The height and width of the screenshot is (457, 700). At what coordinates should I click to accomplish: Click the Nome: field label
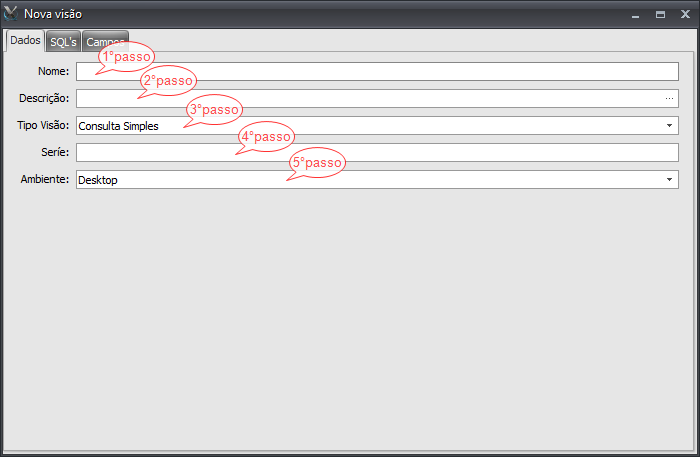click(54, 71)
